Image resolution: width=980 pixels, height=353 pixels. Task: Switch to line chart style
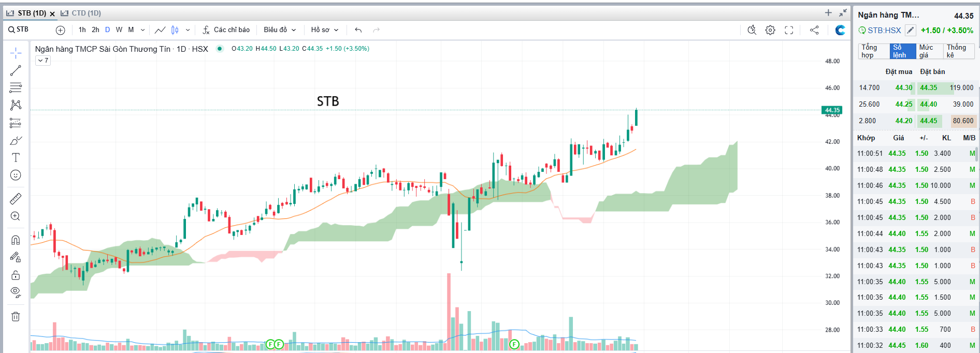click(x=160, y=30)
